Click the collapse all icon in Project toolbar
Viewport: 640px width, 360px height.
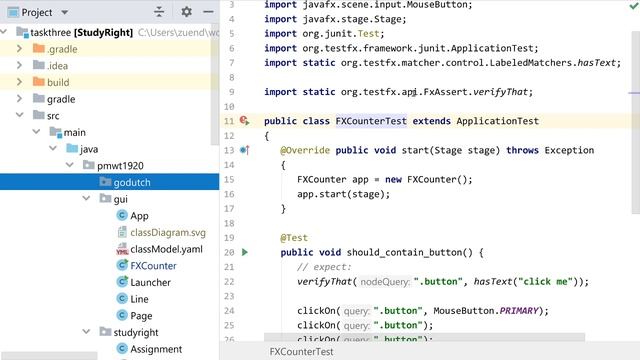tap(159, 12)
